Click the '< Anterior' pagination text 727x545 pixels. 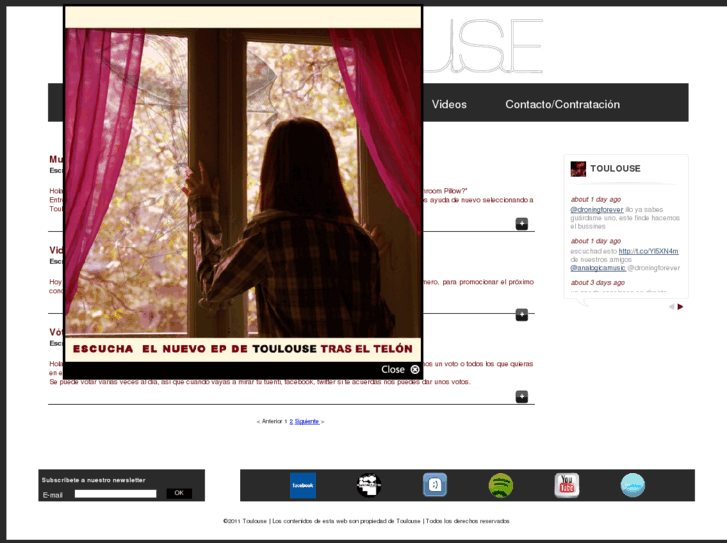point(269,422)
